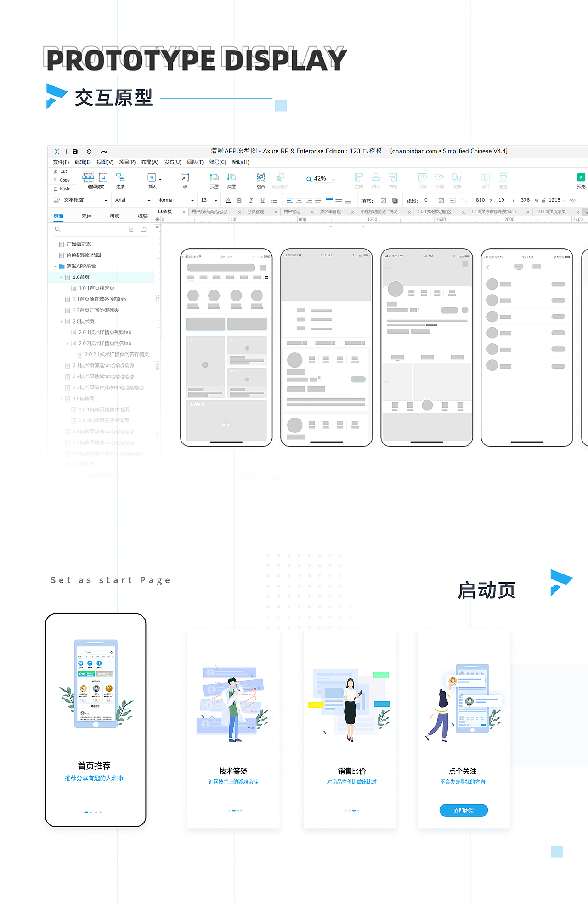Viewport: 588px width, 903px height.
Task: Align right using 右侧 icon
Action: (393, 177)
